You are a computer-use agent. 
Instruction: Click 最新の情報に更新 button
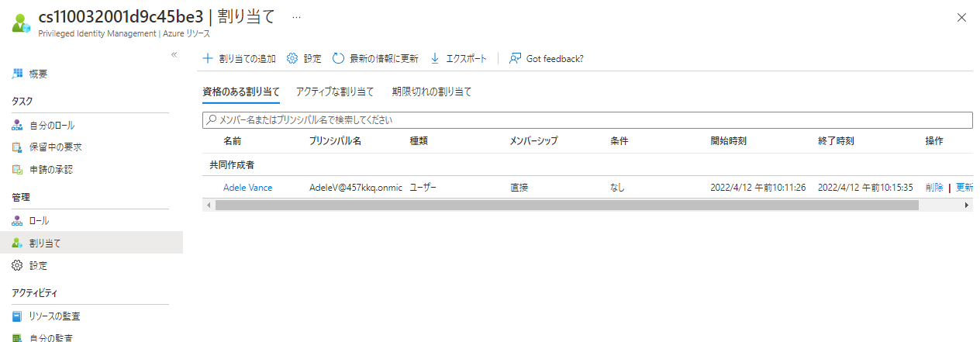375,58
